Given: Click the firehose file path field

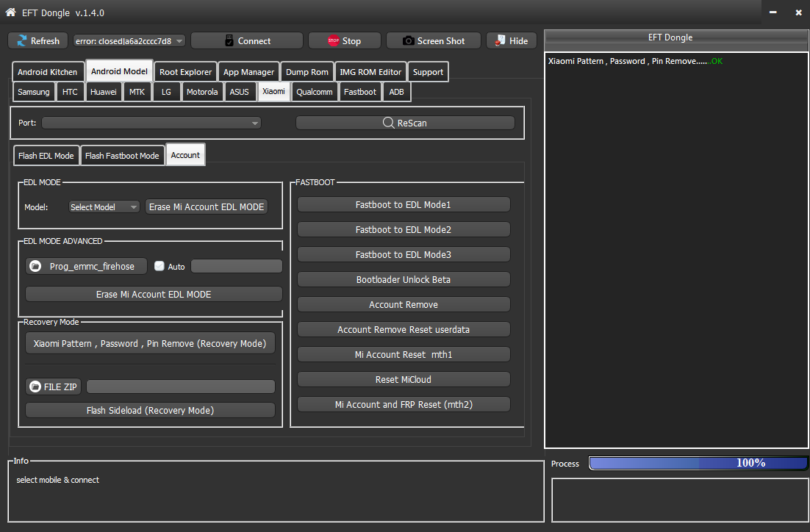Looking at the screenshot, I should click(237, 266).
